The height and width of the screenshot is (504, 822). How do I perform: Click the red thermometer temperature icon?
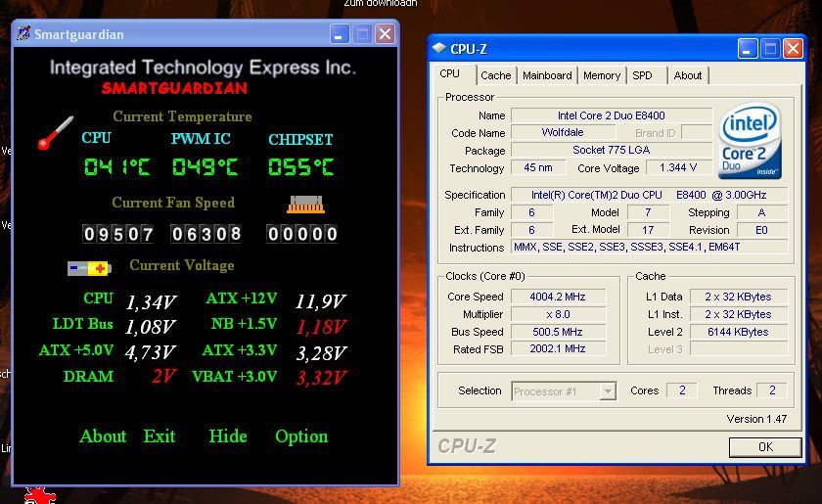click(55, 133)
